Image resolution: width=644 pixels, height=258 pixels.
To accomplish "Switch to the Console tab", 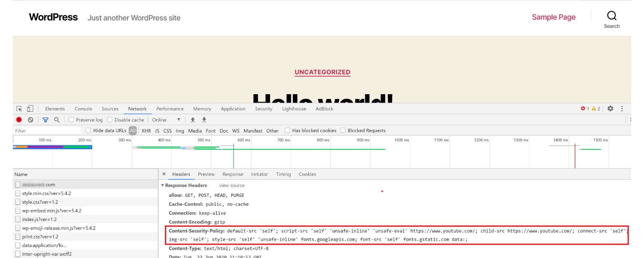I will click(83, 109).
